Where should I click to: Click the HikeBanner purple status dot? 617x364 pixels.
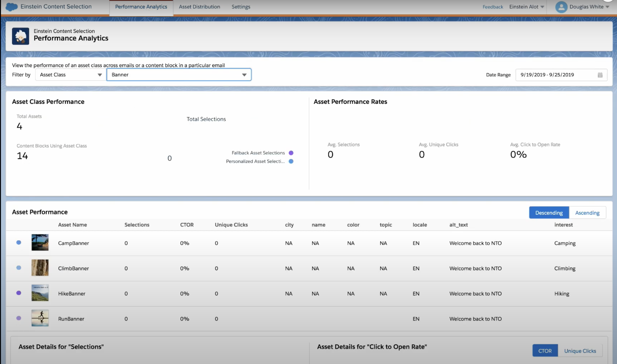[x=19, y=293]
